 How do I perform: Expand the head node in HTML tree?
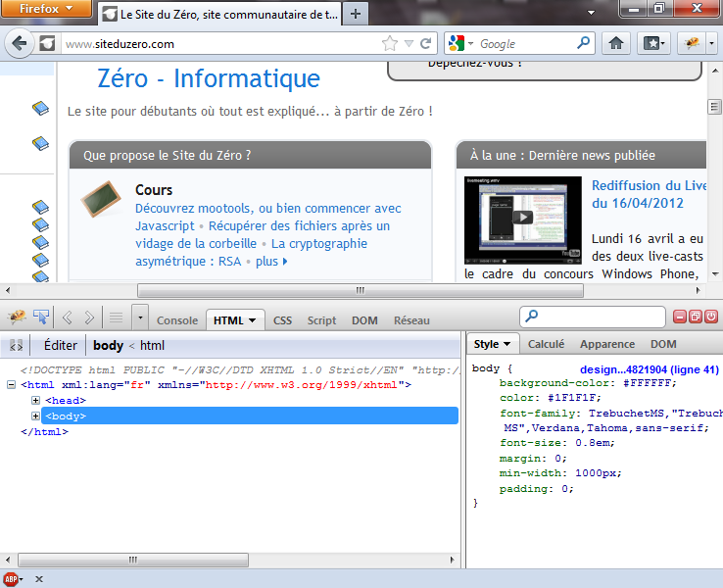pyautogui.click(x=36, y=400)
